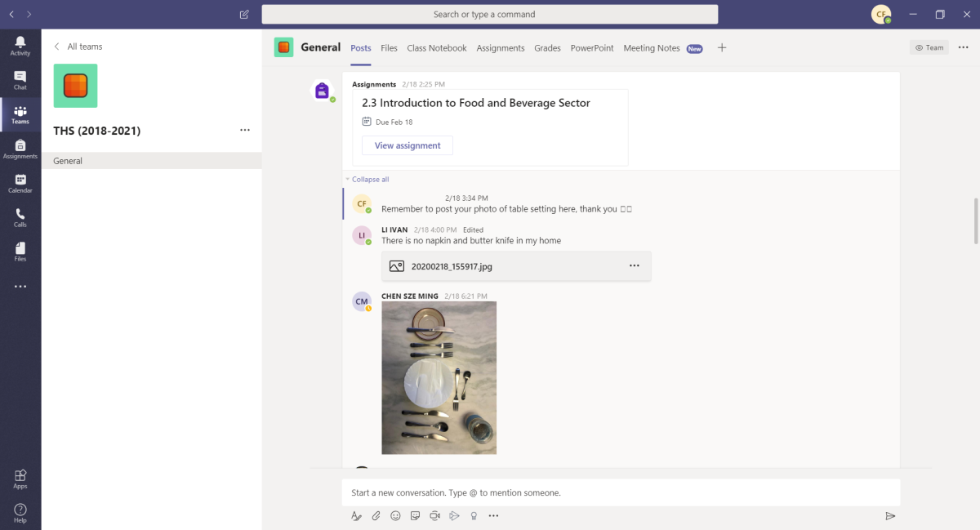Image resolution: width=980 pixels, height=530 pixels.
Task: Go to Chat in the left rail
Action: pyautogui.click(x=20, y=80)
